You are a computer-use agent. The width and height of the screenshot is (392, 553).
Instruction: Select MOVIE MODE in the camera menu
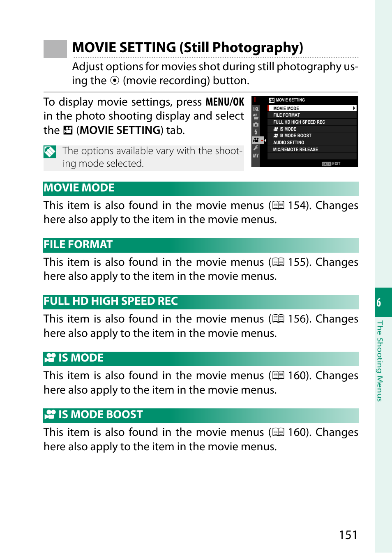click(x=312, y=108)
